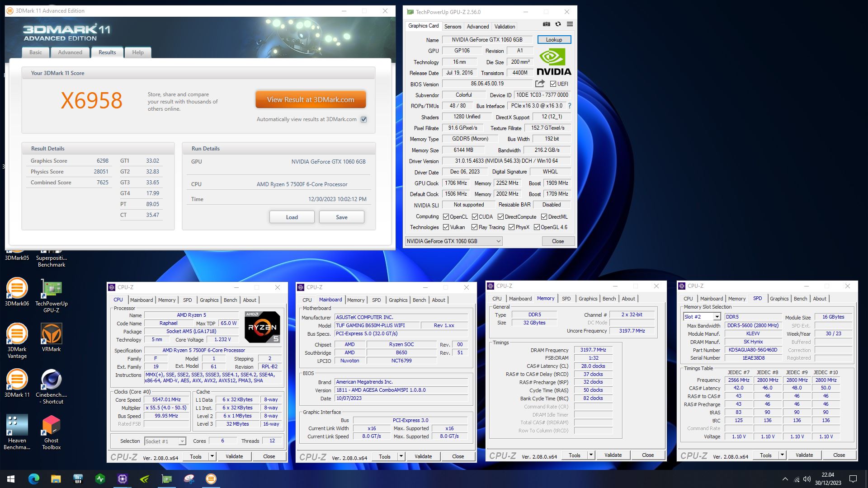Take a GPU-Z screenshot with the camera icon
Image resolution: width=868 pixels, height=488 pixels.
[546, 24]
